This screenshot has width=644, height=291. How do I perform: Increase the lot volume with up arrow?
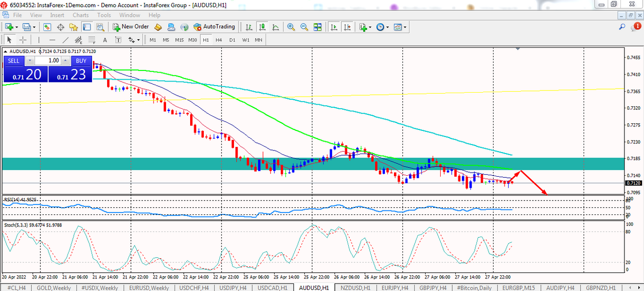(x=66, y=61)
